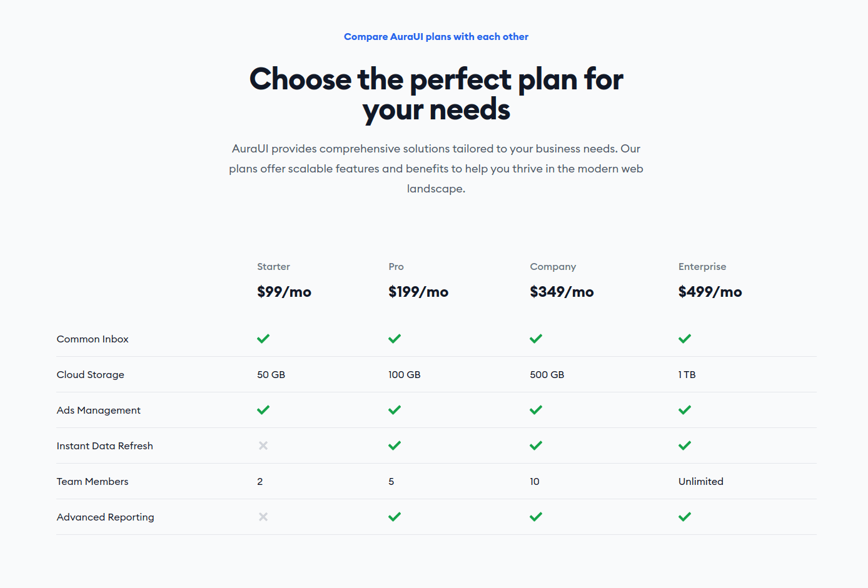Click the $199/mo Pro price

418,292
